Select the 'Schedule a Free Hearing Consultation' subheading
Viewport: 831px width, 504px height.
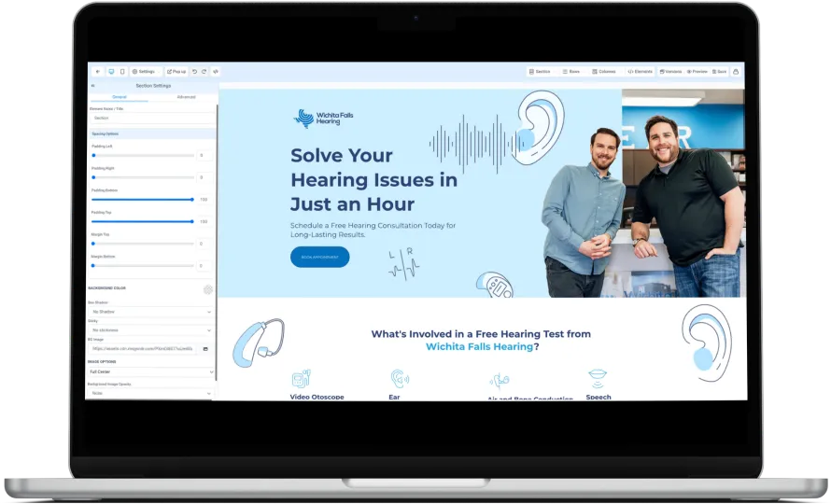tap(373, 230)
